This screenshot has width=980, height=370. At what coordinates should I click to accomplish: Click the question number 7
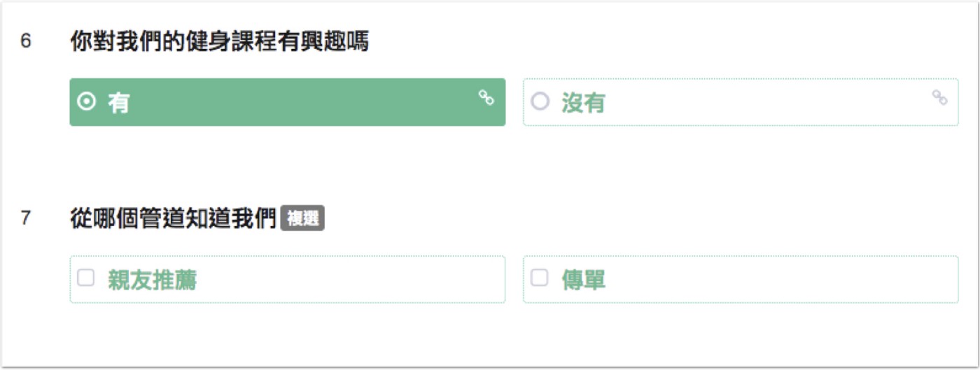click(26, 219)
